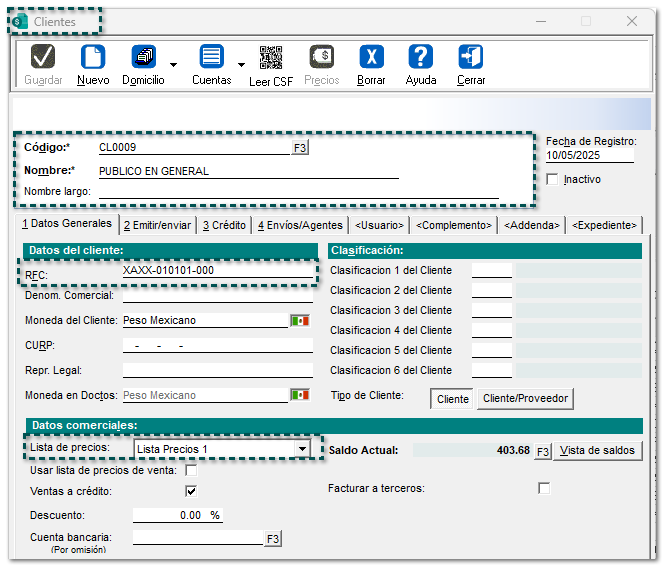Click the Leer CSF QR icon
This screenshot has width=665, height=568.
click(270, 58)
